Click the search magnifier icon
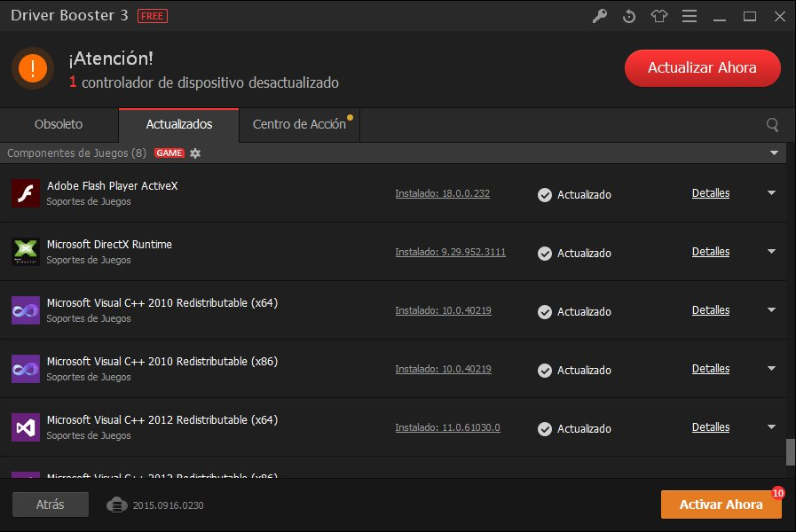796x532 pixels. (772, 124)
